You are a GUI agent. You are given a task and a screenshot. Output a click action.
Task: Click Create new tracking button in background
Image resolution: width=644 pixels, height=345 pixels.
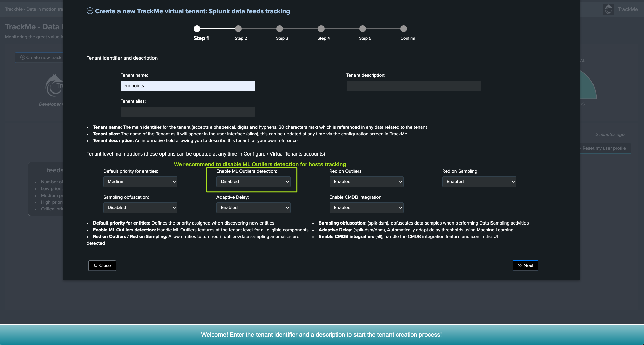tap(39, 57)
